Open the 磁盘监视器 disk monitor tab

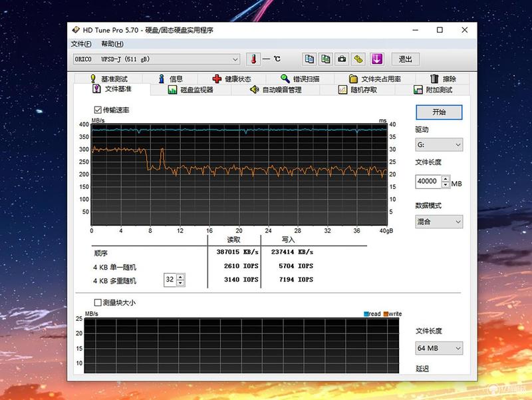191,90
